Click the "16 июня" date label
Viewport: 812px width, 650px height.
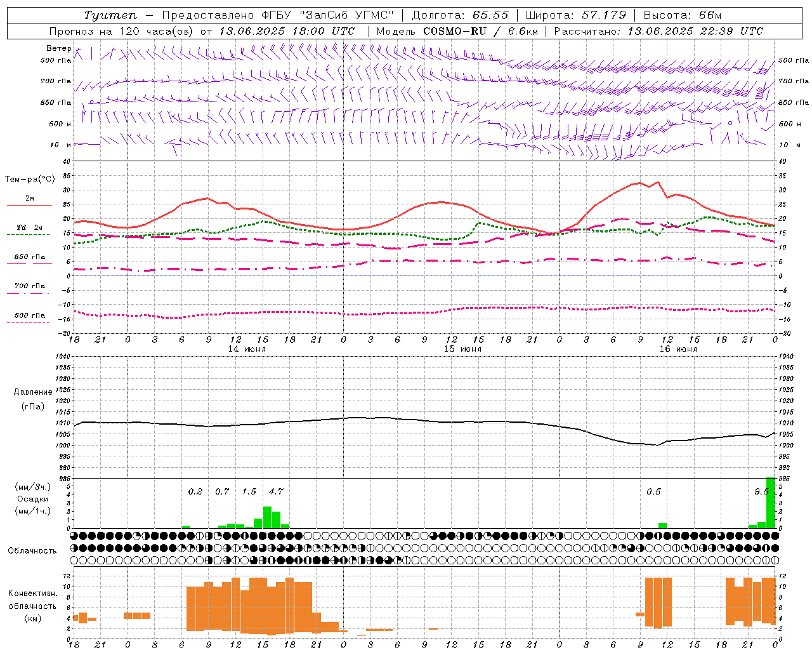(678, 349)
